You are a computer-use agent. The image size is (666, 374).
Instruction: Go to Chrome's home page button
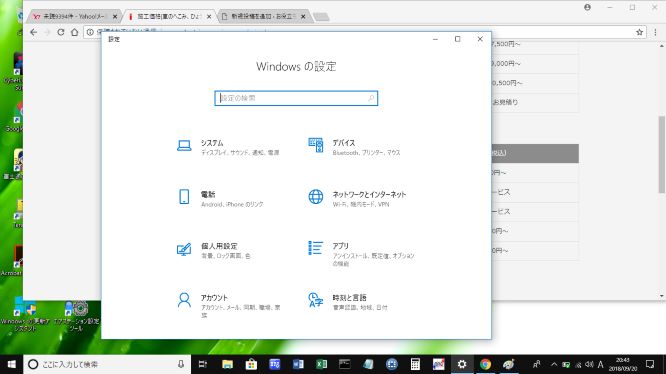click(74, 32)
